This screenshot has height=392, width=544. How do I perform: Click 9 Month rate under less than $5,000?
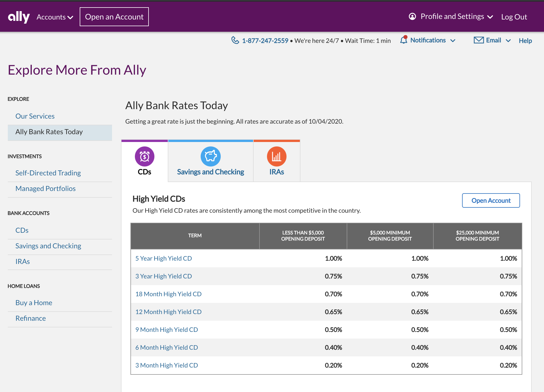point(333,330)
